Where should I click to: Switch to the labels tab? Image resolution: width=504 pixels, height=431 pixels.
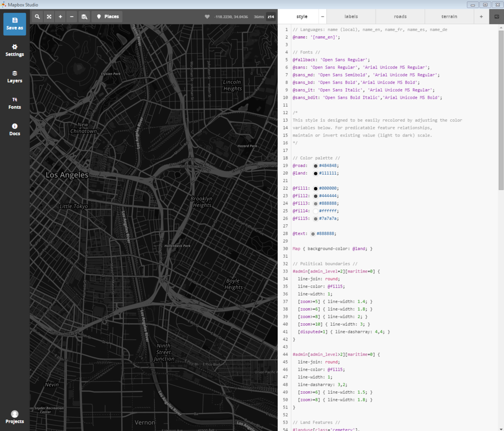(x=351, y=17)
